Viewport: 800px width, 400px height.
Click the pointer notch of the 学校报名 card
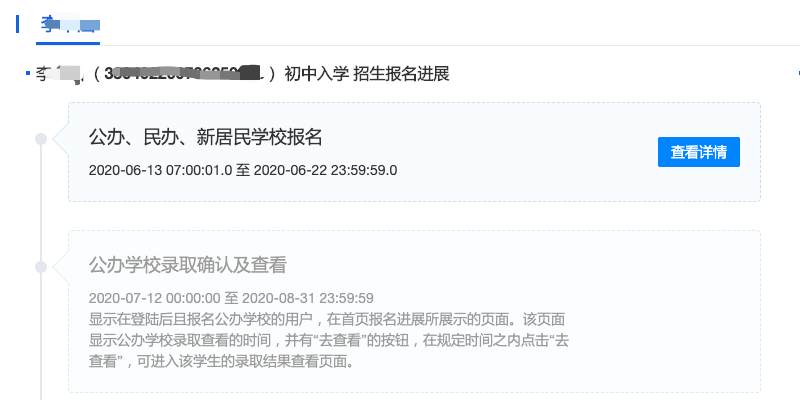point(61,139)
